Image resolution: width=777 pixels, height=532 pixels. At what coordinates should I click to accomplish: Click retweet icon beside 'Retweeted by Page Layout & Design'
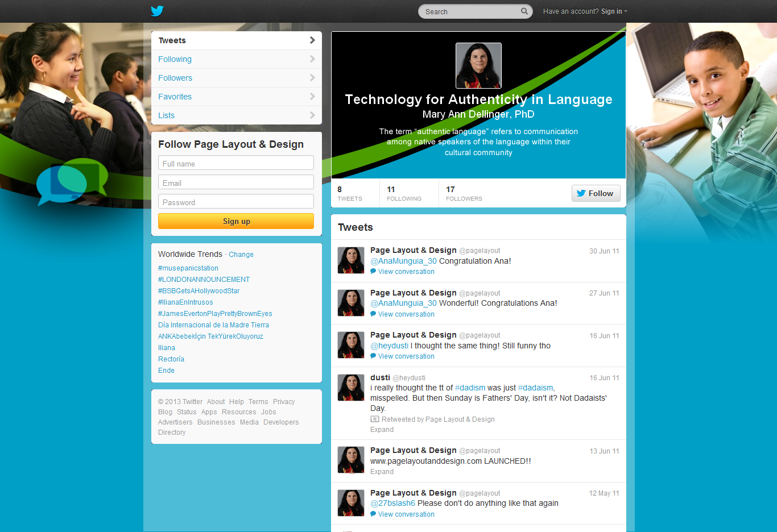point(375,419)
